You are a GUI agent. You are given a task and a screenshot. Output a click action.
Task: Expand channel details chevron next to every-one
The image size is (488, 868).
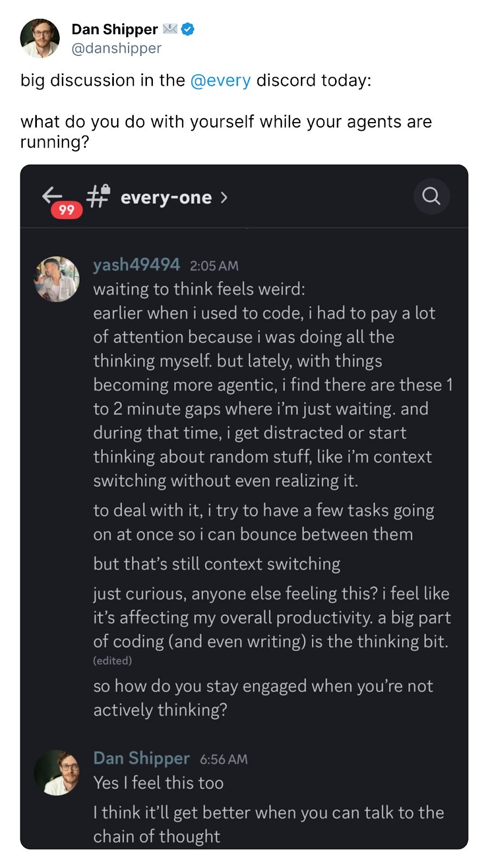[224, 197]
